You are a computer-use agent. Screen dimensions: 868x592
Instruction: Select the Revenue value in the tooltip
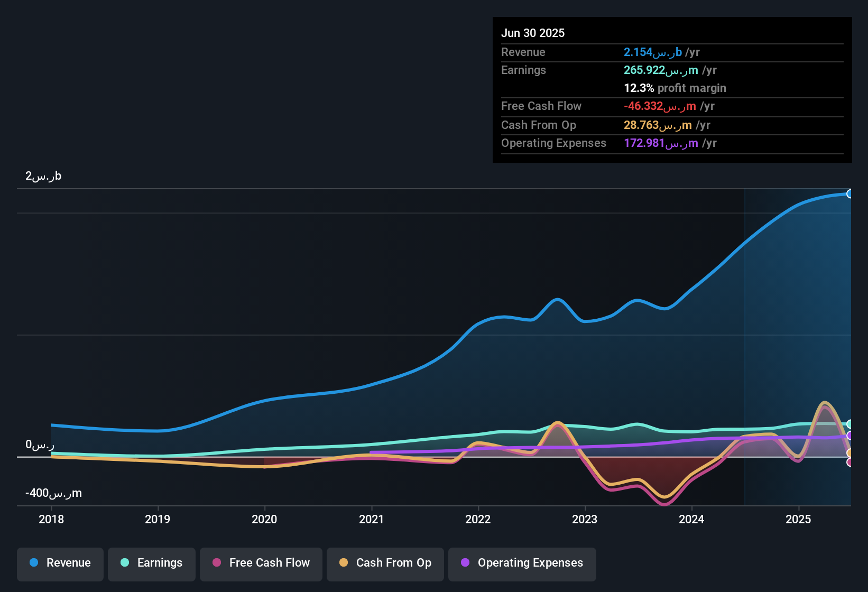point(654,52)
